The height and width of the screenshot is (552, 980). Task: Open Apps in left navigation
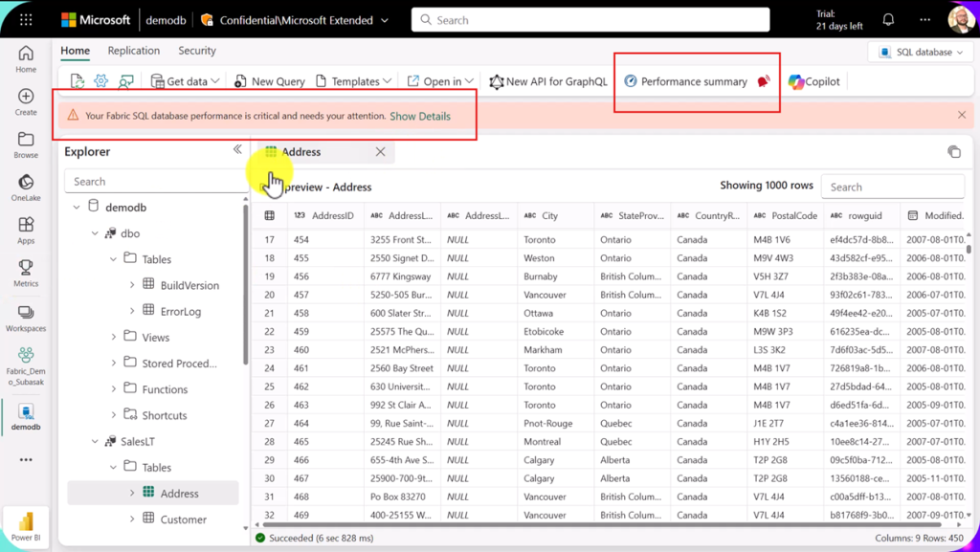tap(26, 231)
